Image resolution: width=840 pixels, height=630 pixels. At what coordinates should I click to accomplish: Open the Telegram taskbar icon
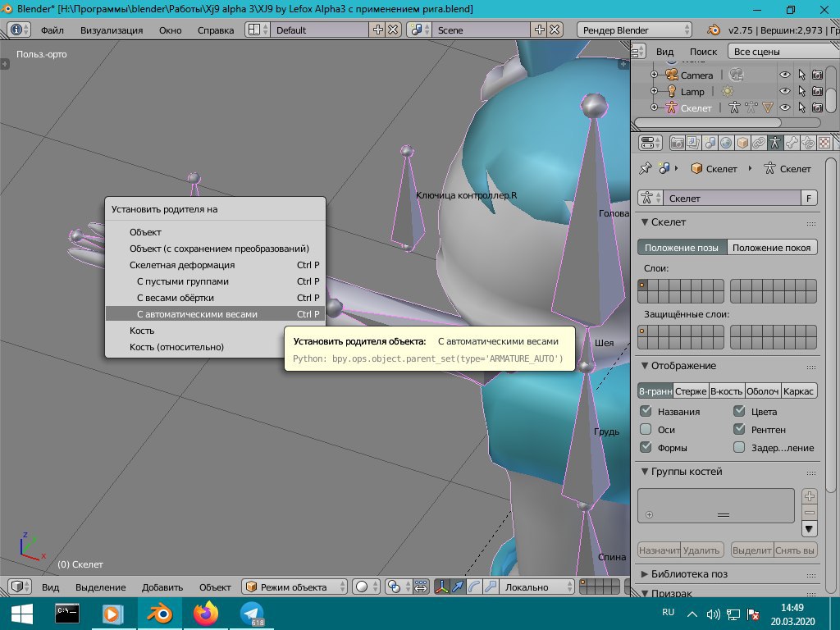coord(251,614)
